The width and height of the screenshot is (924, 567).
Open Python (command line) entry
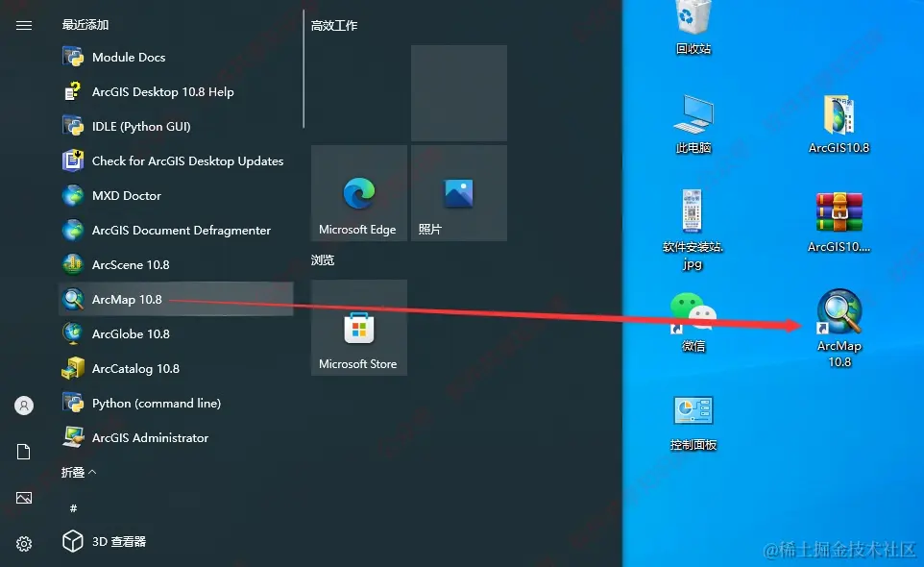[x=176, y=404]
